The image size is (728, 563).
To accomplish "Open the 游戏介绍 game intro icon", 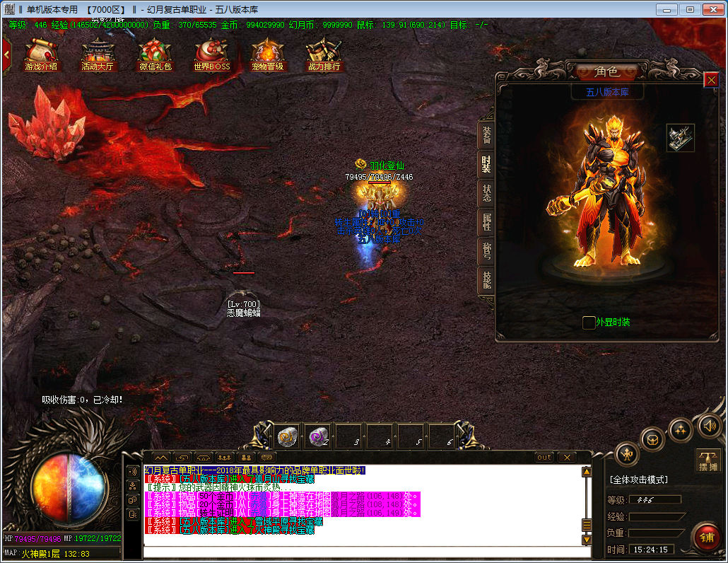I will 41,54.
